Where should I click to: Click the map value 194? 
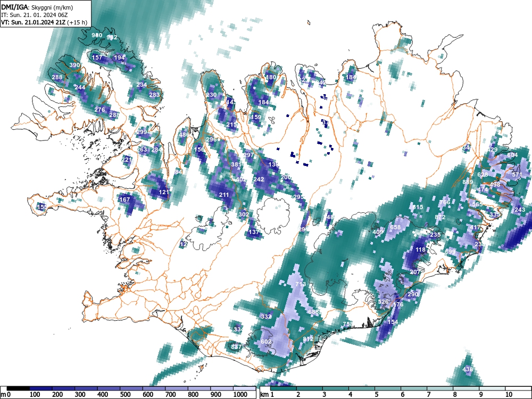click(119, 57)
